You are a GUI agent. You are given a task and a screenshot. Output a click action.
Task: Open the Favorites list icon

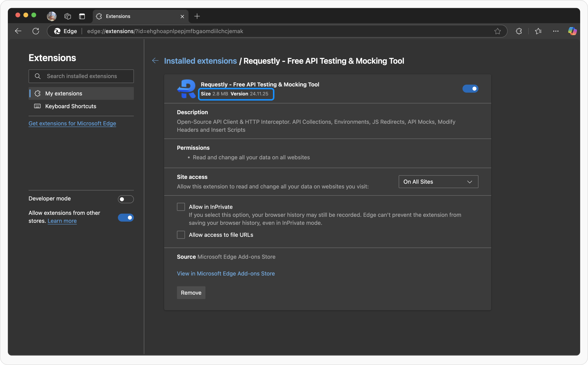coord(538,31)
